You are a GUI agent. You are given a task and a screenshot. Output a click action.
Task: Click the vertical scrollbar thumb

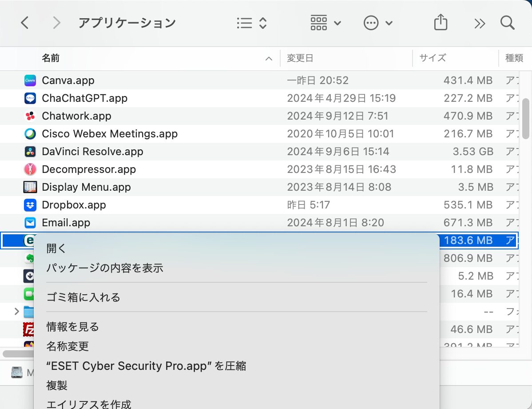[525, 119]
